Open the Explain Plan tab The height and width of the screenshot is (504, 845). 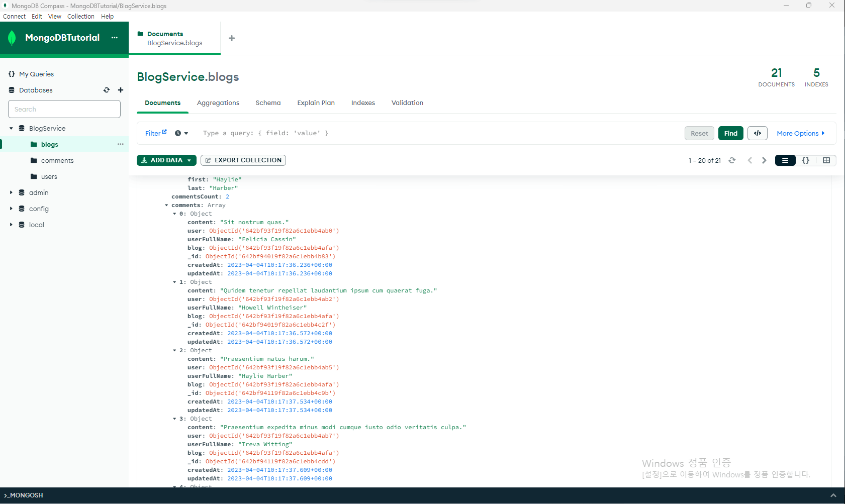316,103
